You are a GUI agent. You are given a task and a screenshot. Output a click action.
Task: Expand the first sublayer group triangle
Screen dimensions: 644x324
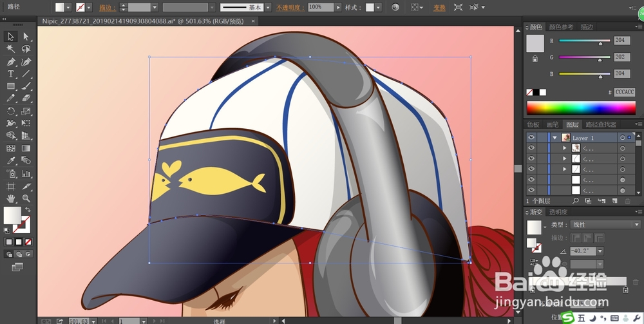coord(565,148)
